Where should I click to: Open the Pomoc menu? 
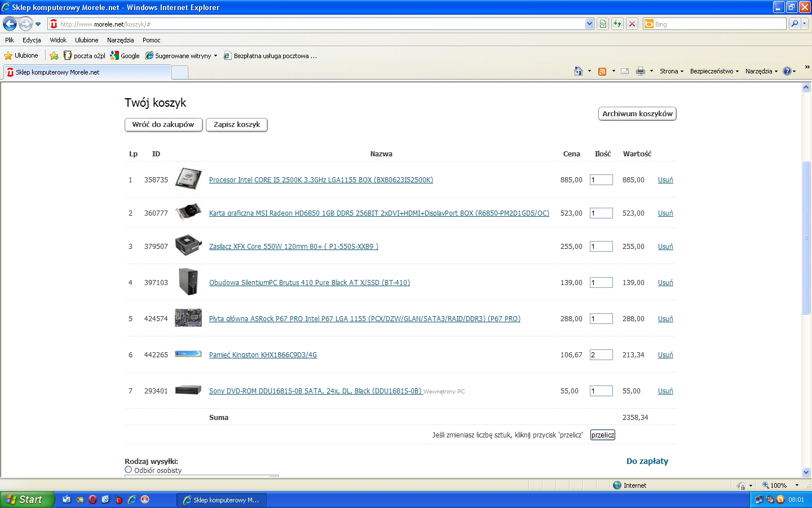coord(152,40)
